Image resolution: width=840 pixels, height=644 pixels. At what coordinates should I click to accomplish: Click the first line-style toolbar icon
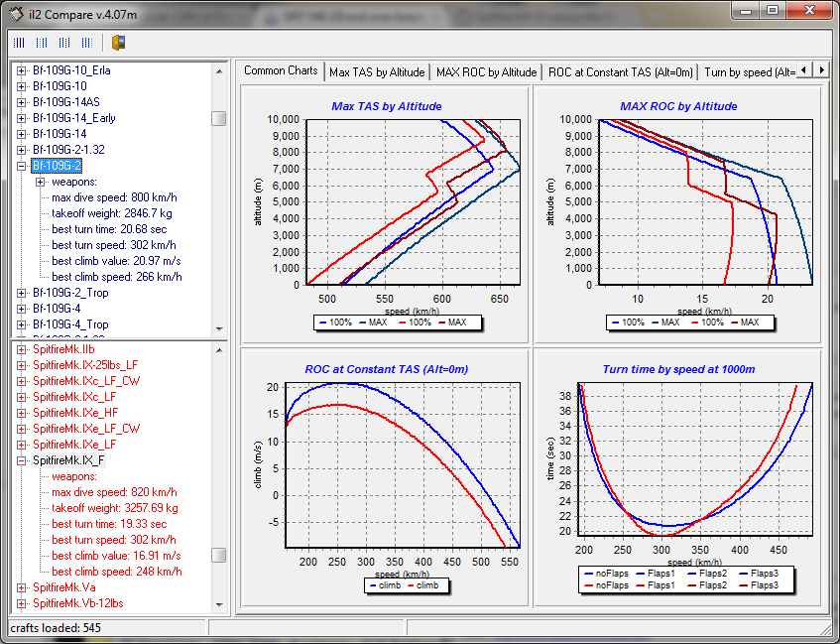[19, 43]
